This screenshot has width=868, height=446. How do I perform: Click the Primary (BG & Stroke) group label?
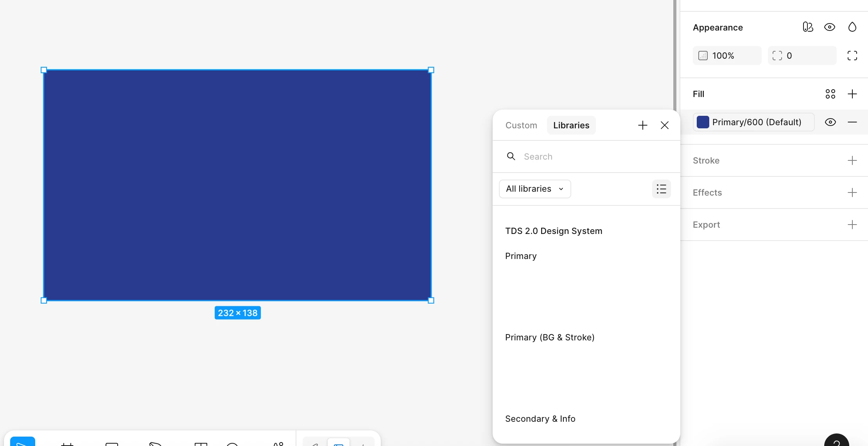click(550, 337)
